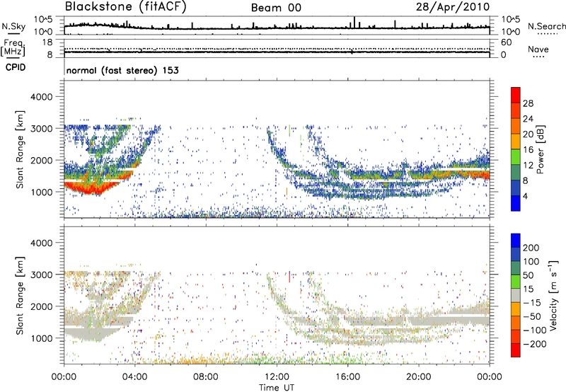This screenshot has height=392, width=566.
Task: Click the '-15' tick on velocity scale
Action: [532, 303]
